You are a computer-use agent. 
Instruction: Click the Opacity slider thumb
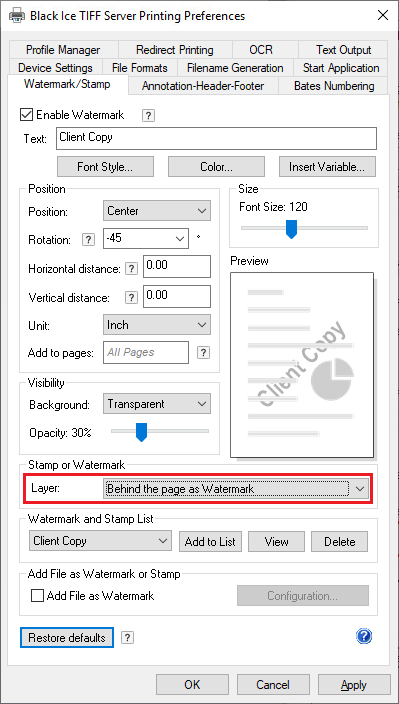[x=141, y=432]
